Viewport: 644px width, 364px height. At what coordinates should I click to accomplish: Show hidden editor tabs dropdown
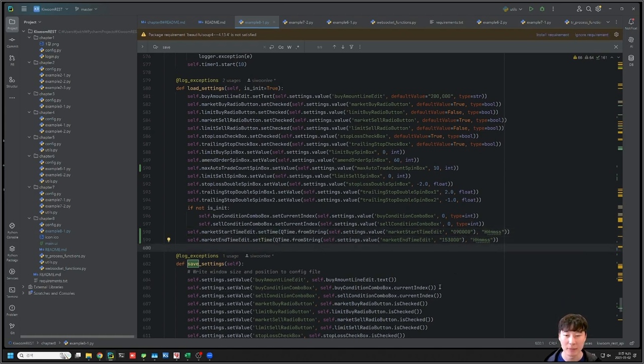tap(608, 22)
